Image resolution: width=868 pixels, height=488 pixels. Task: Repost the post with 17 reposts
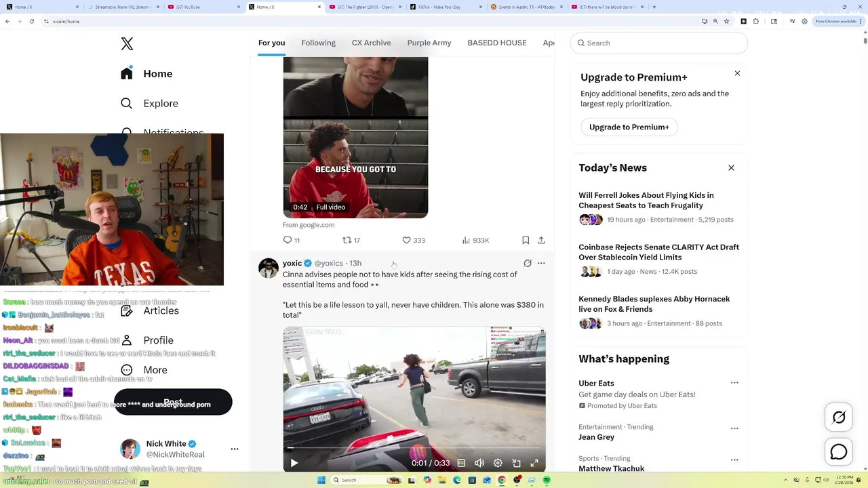pos(351,240)
